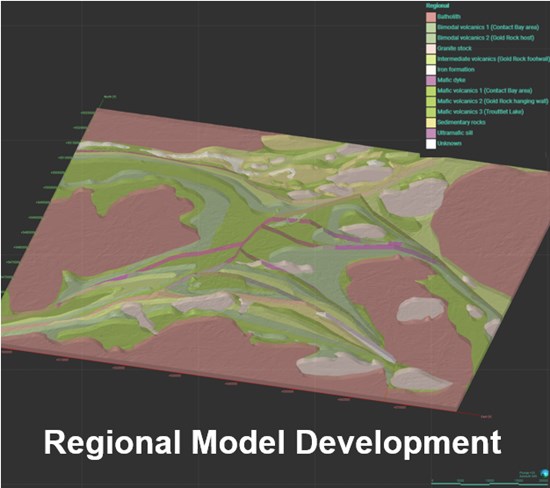Select the 'Granite stock' legend label
The height and width of the screenshot is (488, 550).
pyautogui.click(x=455, y=48)
